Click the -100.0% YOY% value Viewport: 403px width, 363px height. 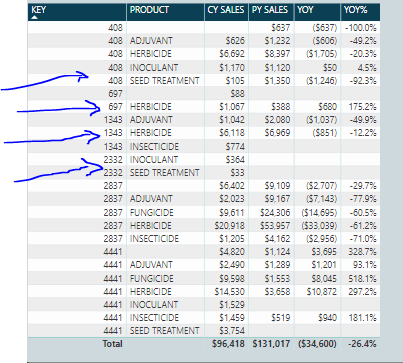pos(361,28)
